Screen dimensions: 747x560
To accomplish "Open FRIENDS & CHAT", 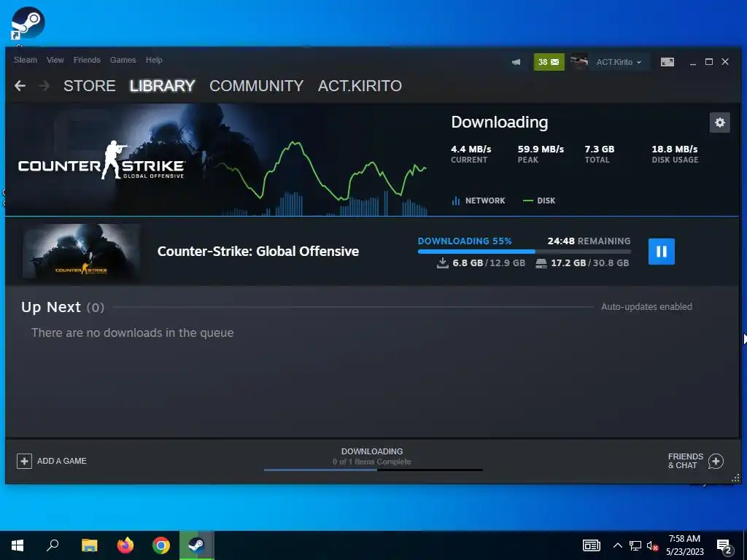I will pos(686,461).
